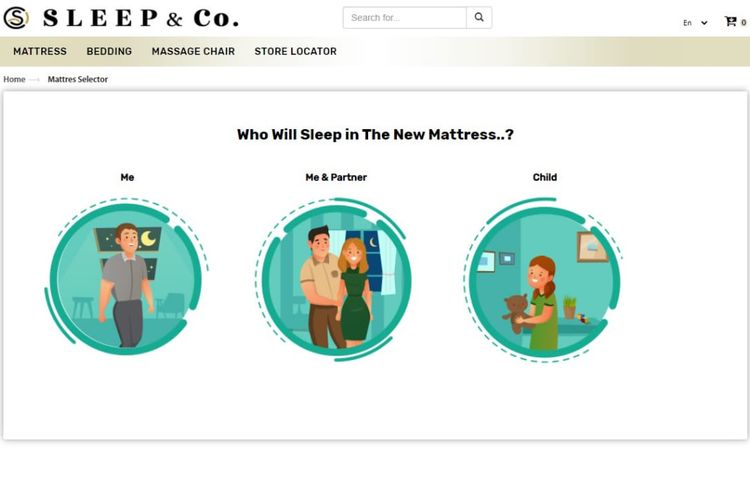Expand the language chevron dropdown
750x500 pixels.
(704, 22)
